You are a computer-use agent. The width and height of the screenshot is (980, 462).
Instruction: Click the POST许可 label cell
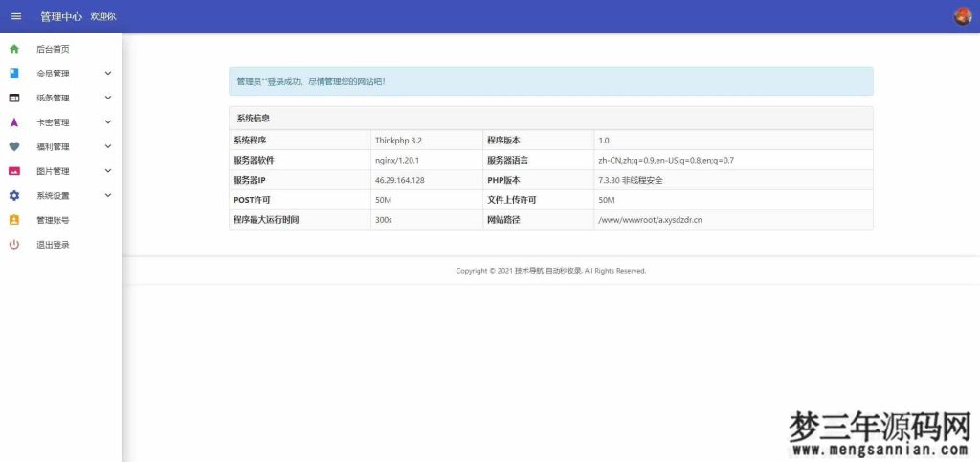click(x=300, y=201)
